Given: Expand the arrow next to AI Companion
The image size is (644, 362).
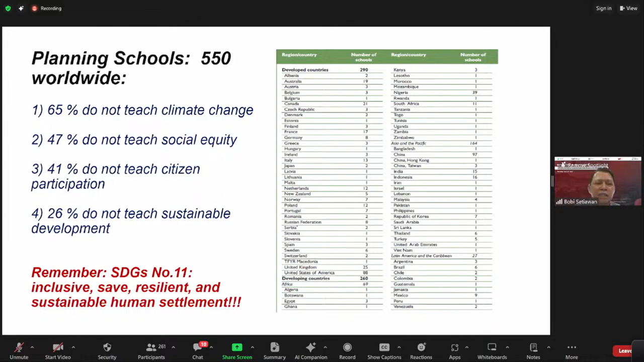Looking at the screenshot, I should 325,347.
